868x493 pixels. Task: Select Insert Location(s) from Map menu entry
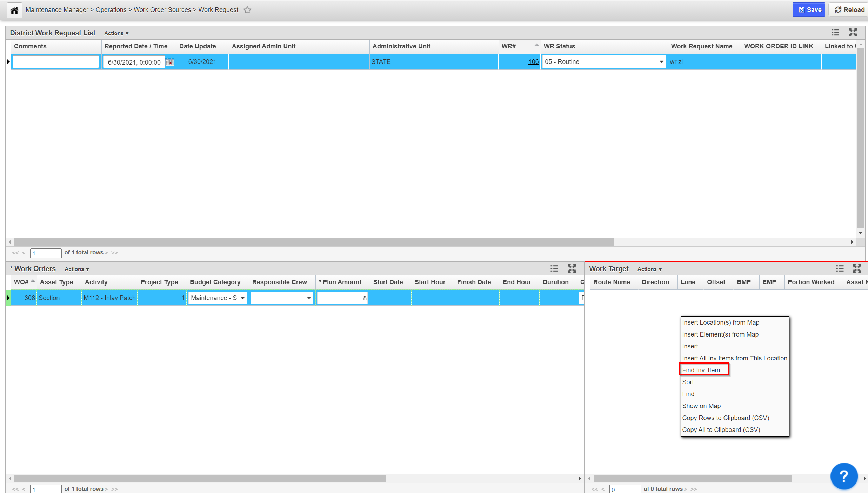720,322
